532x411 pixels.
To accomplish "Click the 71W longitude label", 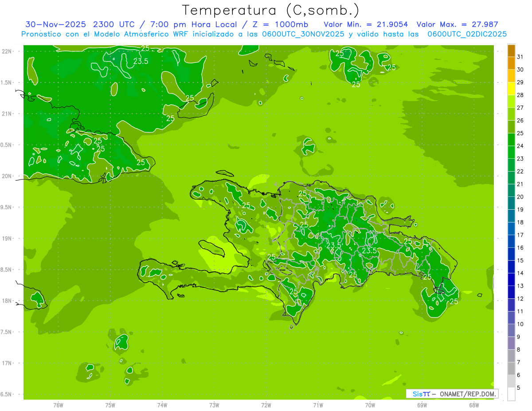I will tap(318, 405).
